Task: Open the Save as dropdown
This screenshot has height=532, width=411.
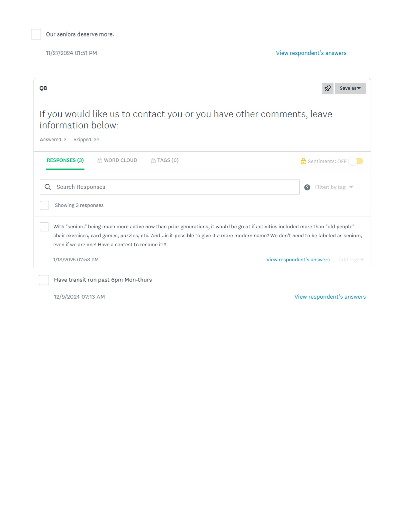Action: point(350,88)
